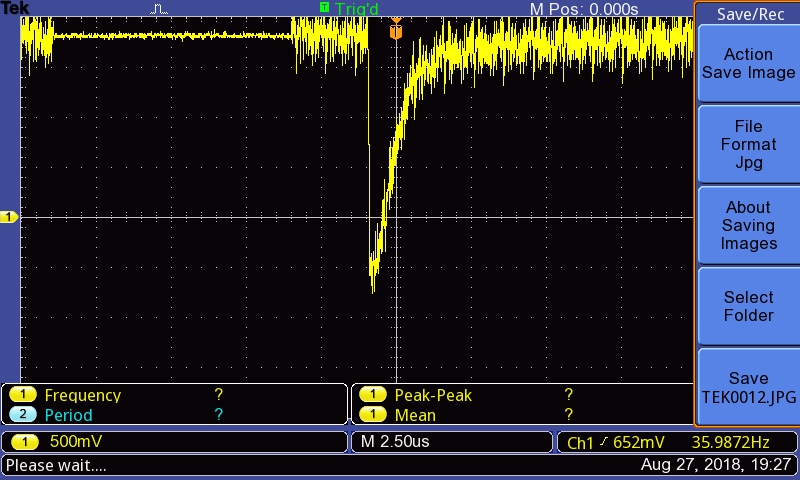Click the channel 2 badge beside Period

point(23,414)
